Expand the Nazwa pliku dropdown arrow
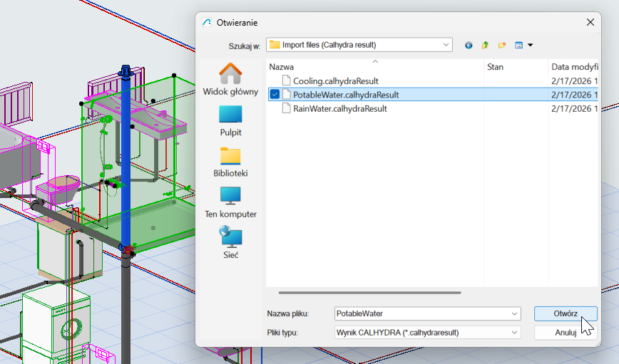Image resolution: width=619 pixels, height=364 pixels. pyautogui.click(x=514, y=314)
